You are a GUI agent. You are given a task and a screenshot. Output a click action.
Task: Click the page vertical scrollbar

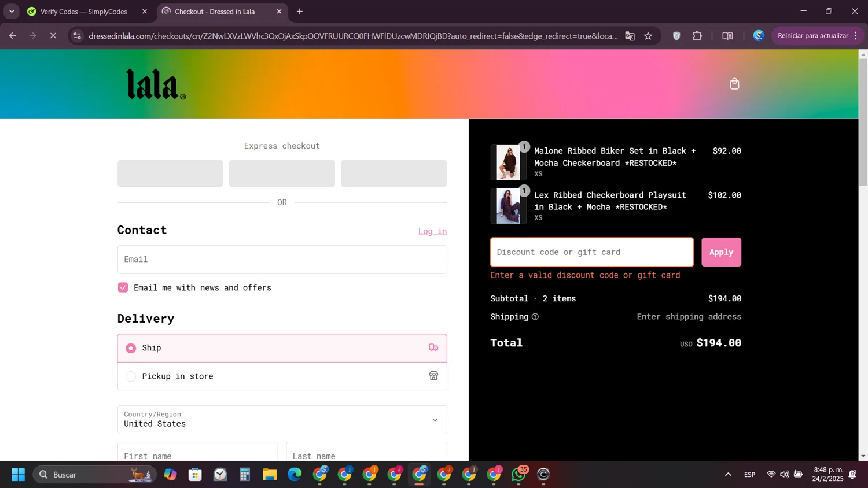[x=863, y=123]
